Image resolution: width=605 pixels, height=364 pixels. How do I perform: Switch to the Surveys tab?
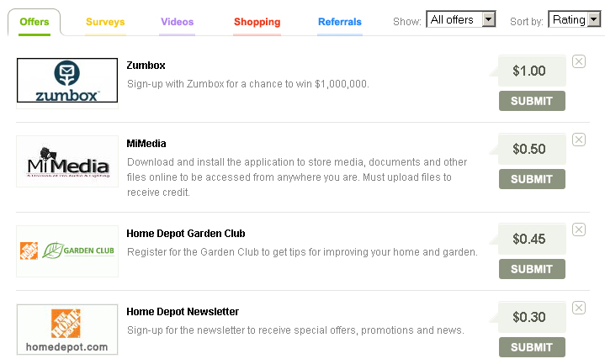[105, 22]
